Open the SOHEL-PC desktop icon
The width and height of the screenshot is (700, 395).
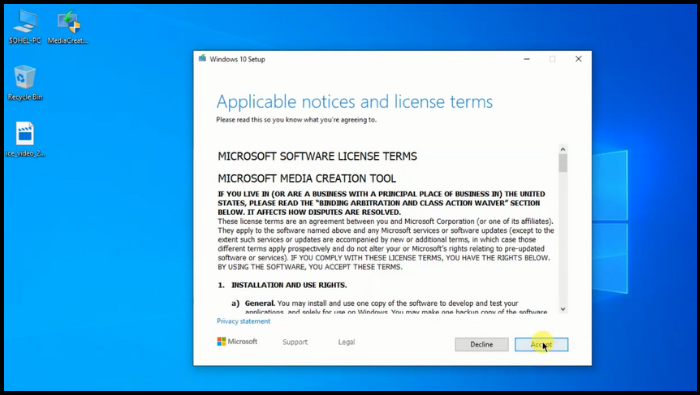click(x=25, y=27)
